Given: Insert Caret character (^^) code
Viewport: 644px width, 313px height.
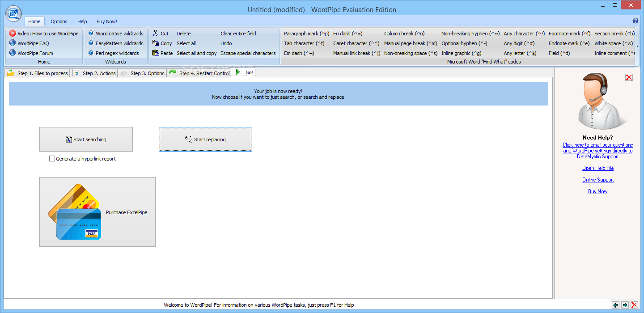Looking at the screenshot, I should pos(356,43).
